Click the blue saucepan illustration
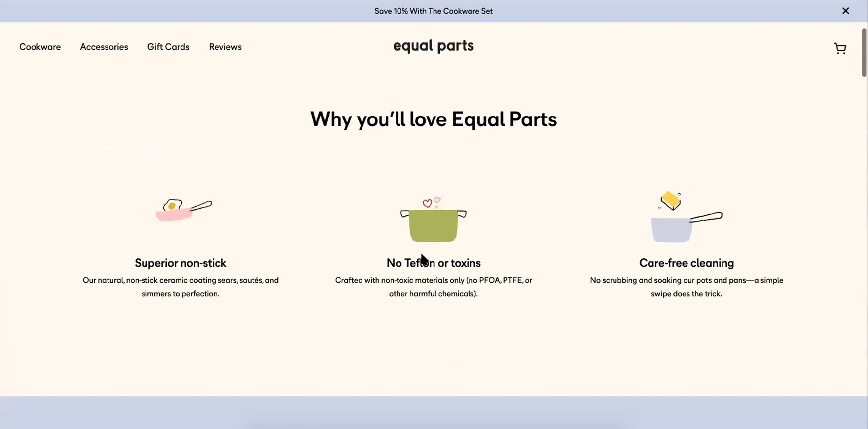Viewport: 868px width, 429px height. [x=672, y=230]
